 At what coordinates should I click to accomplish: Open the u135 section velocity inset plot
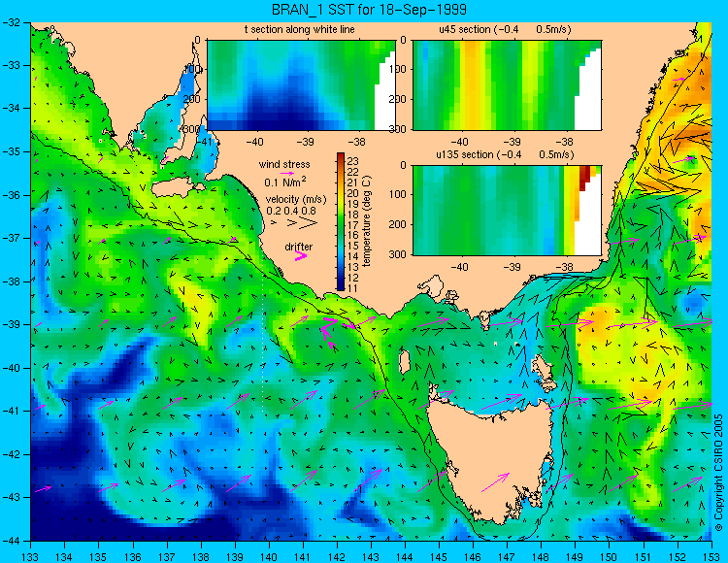[x=507, y=211]
